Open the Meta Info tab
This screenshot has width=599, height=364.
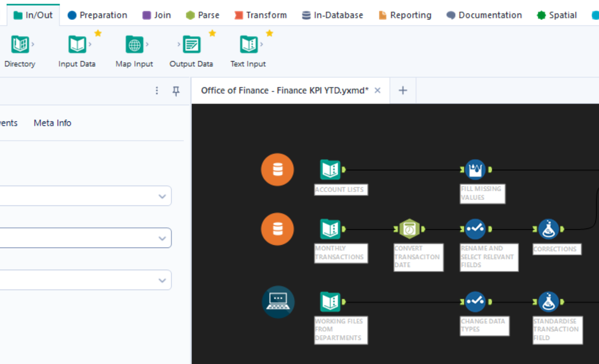click(52, 122)
